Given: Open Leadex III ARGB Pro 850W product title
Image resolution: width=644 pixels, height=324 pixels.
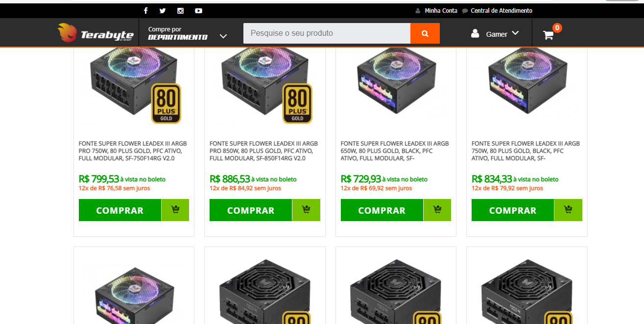Looking at the screenshot, I should [x=263, y=151].
